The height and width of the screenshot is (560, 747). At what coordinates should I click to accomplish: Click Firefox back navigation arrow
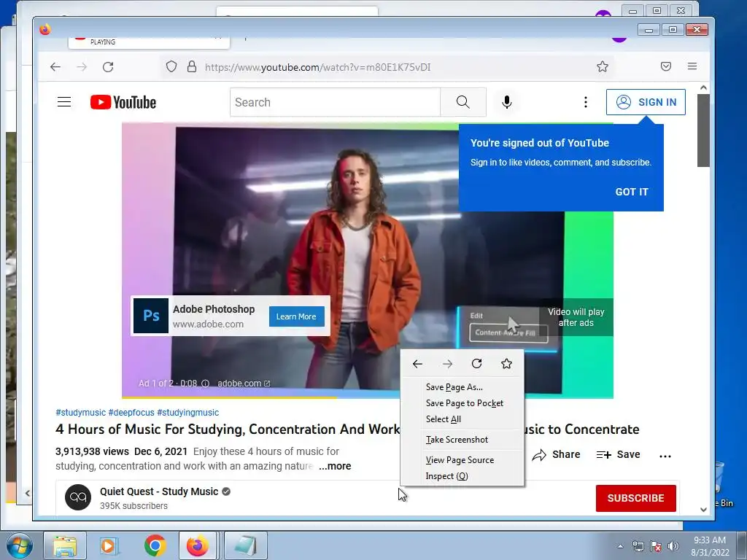pos(55,66)
